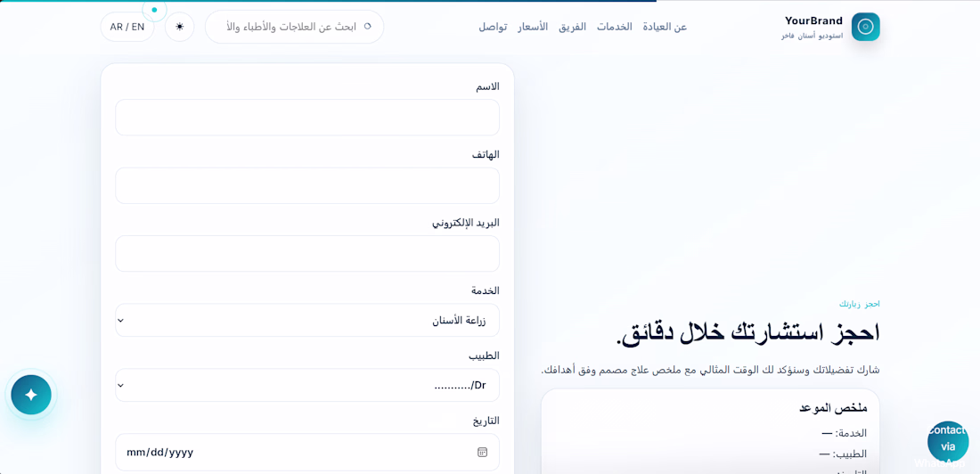The width and height of the screenshot is (980, 474).
Task: Click the استوديو أسنان فاخر tagline
Action: pyautogui.click(x=812, y=36)
